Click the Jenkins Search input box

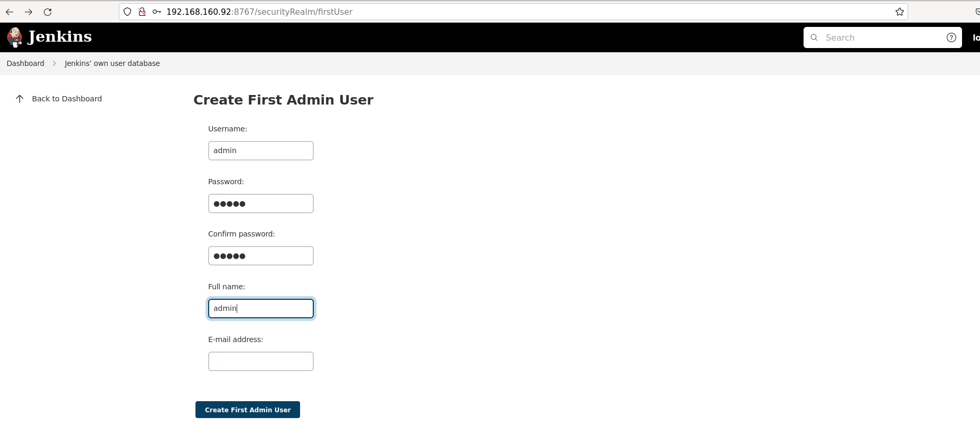point(882,37)
